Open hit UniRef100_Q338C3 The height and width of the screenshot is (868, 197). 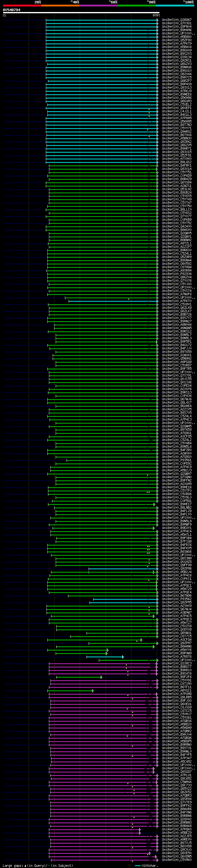(x=177, y=663)
